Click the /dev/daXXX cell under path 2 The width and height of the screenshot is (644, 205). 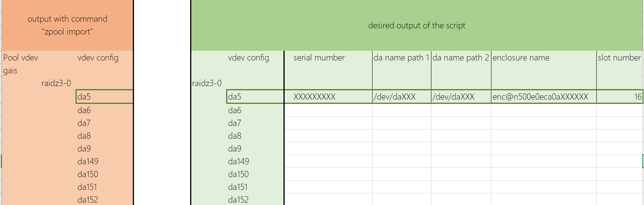(460, 97)
